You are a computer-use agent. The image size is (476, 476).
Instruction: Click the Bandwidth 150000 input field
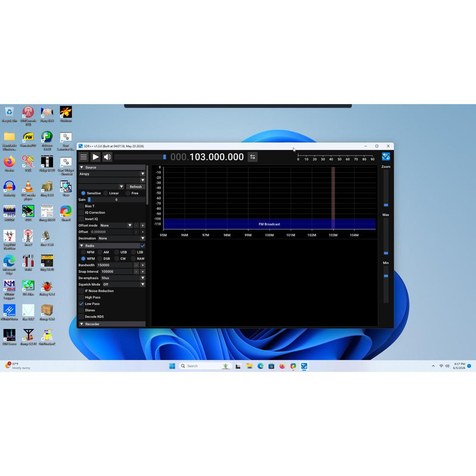114,265
